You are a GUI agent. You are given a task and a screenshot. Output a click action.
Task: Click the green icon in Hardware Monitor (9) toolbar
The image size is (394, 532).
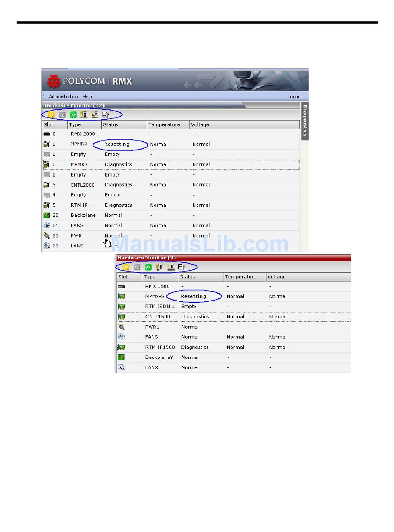point(148,267)
